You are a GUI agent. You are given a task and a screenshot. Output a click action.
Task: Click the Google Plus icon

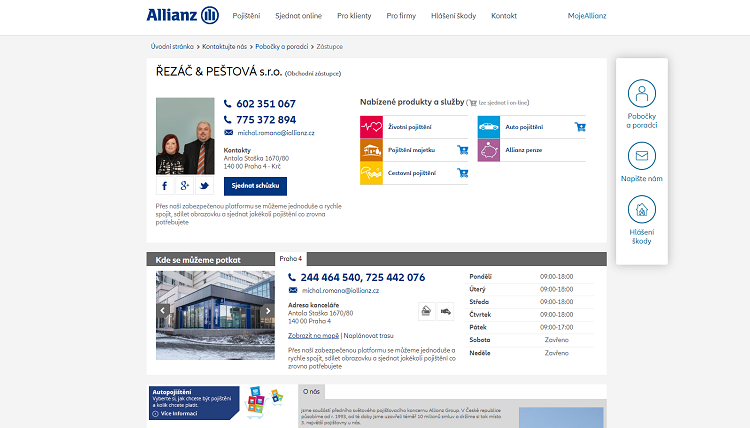185,186
